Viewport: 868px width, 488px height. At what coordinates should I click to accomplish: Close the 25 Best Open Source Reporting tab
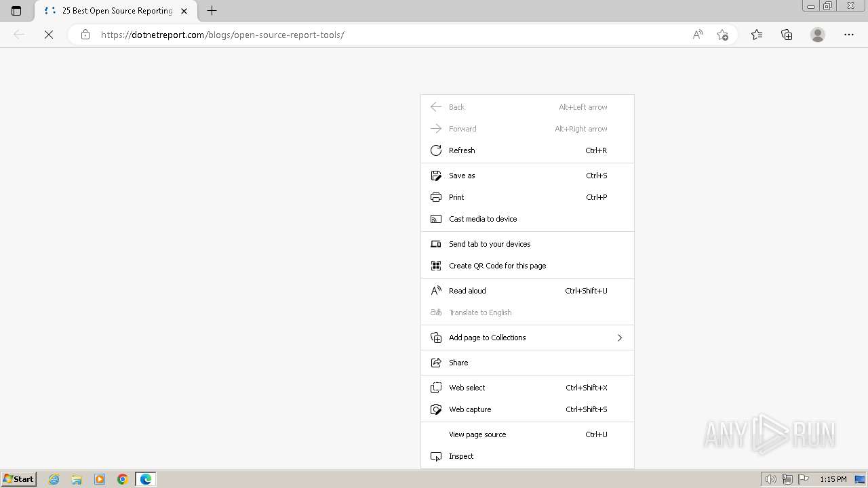click(x=184, y=11)
